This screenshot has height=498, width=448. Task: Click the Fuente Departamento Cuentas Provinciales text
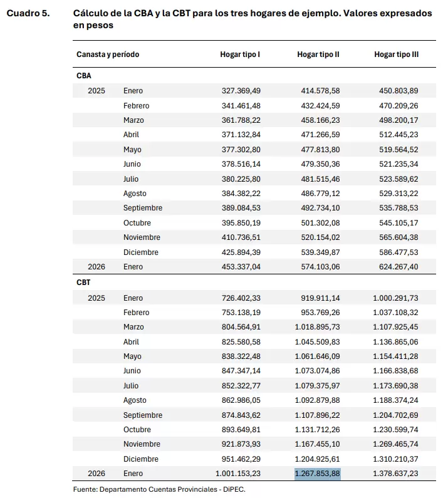click(159, 489)
